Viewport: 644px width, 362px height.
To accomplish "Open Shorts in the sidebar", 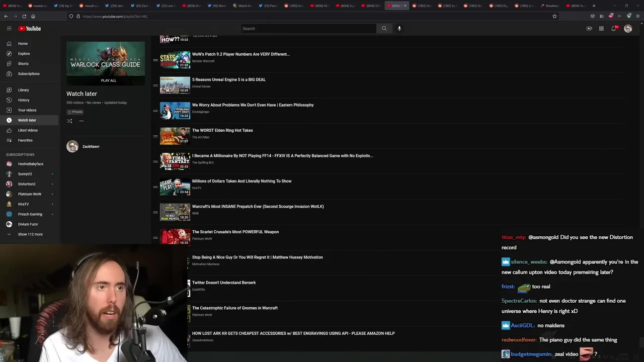I will (x=29, y=64).
